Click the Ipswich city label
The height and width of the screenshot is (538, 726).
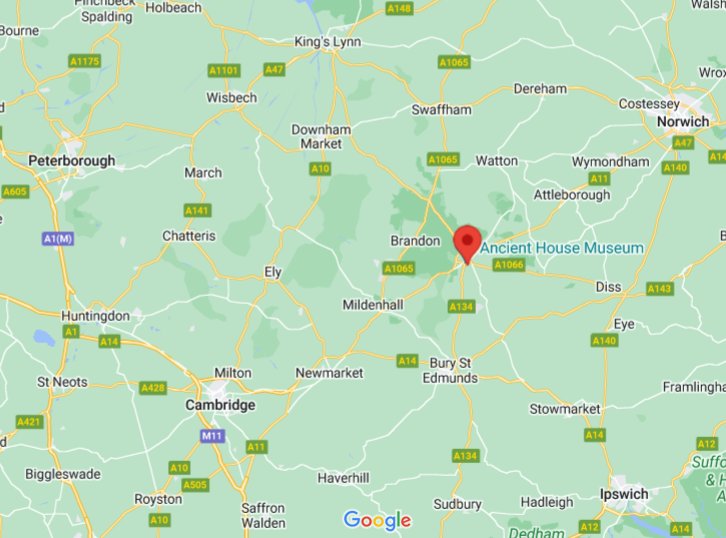click(624, 494)
